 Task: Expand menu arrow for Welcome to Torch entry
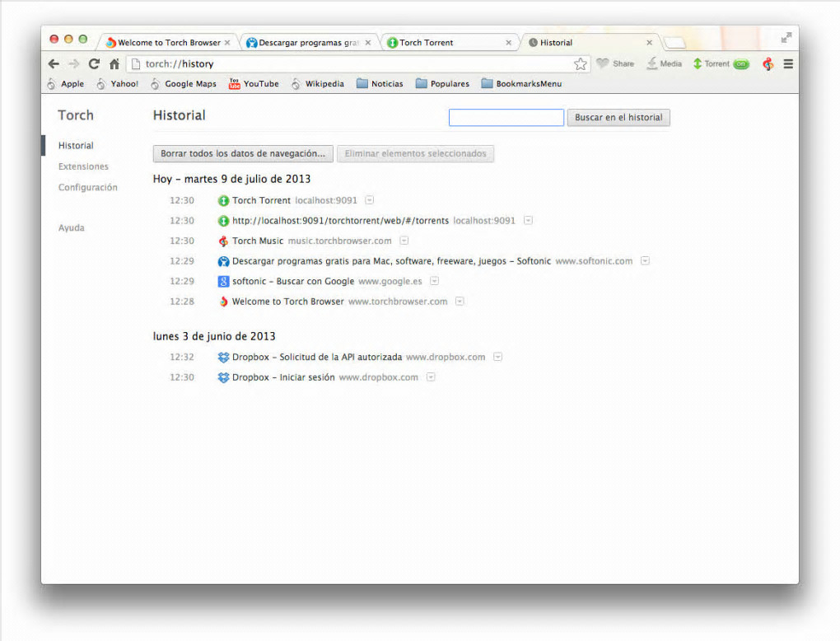(x=460, y=302)
